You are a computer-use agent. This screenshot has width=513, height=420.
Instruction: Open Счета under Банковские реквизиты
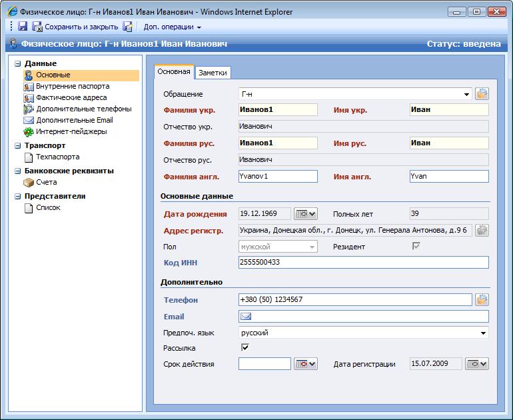tap(46, 182)
